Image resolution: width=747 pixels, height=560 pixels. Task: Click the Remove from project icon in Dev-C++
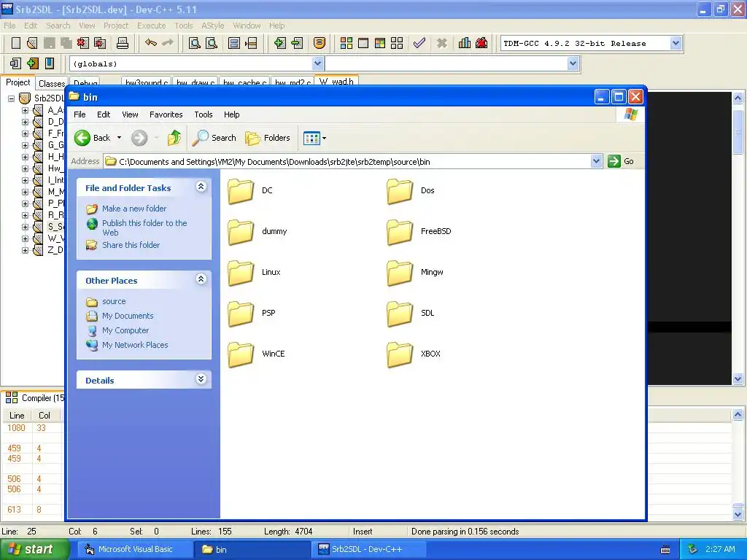click(297, 43)
